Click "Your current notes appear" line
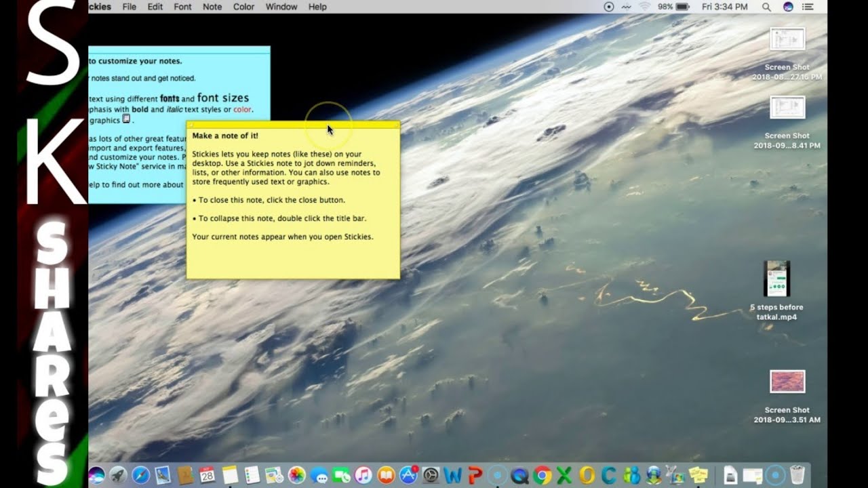868x488 pixels. 283,237
